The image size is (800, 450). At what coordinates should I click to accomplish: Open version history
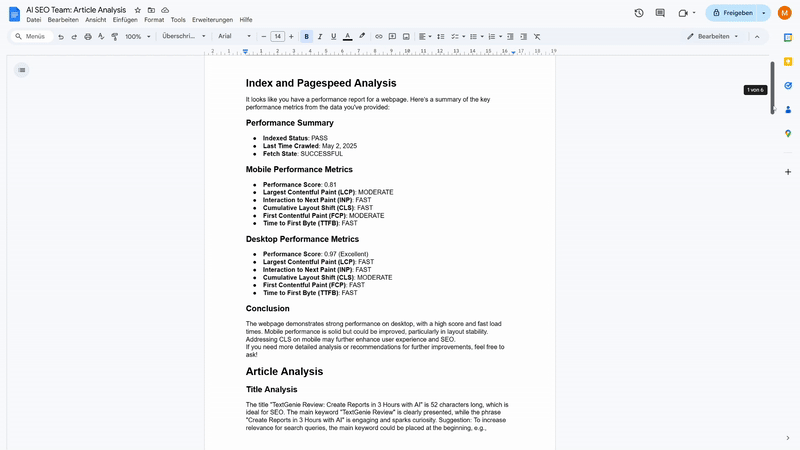[x=639, y=13]
